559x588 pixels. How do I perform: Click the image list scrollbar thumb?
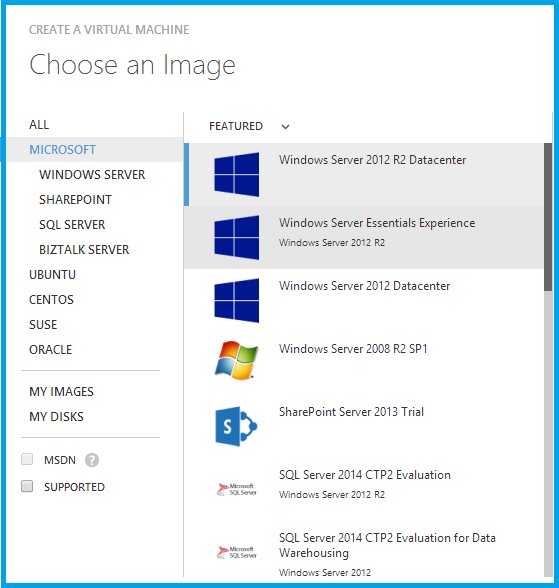click(x=548, y=217)
